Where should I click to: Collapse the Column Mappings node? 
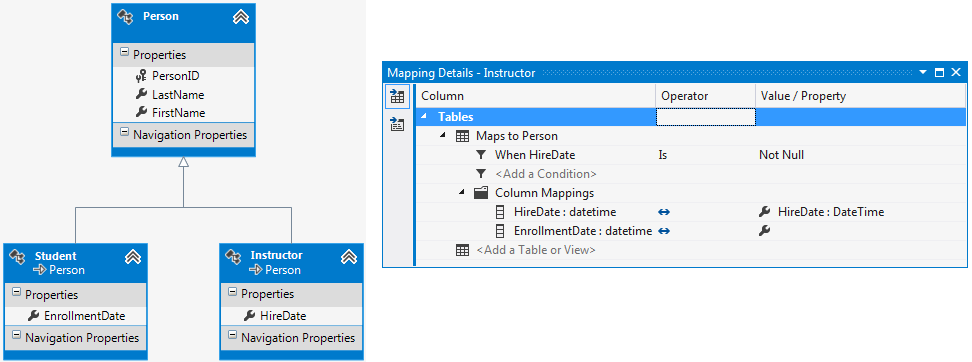[x=462, y=193]
